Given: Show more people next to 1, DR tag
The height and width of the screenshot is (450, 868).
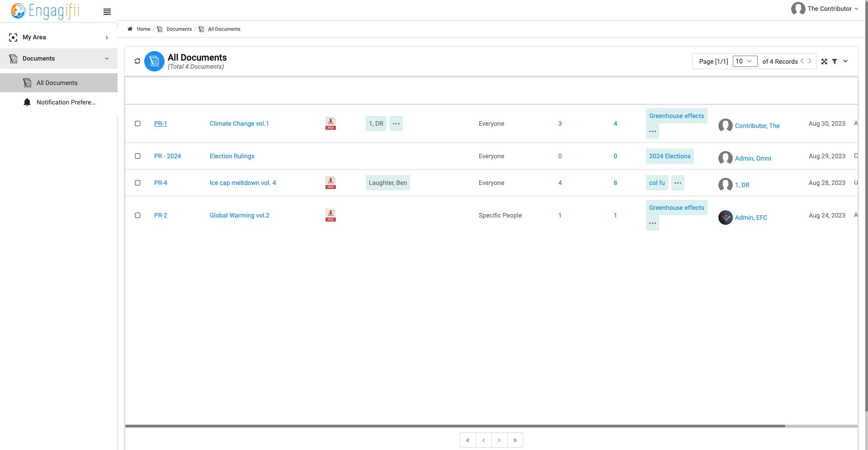Looking at the screenshot, I should pos(396,123).
